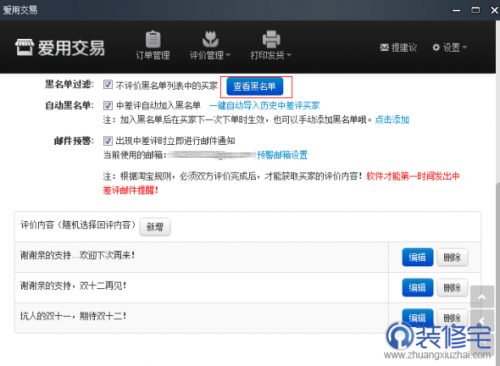
Task: Click the 自动黑名单 label
Action: click(x=70, y=106)
